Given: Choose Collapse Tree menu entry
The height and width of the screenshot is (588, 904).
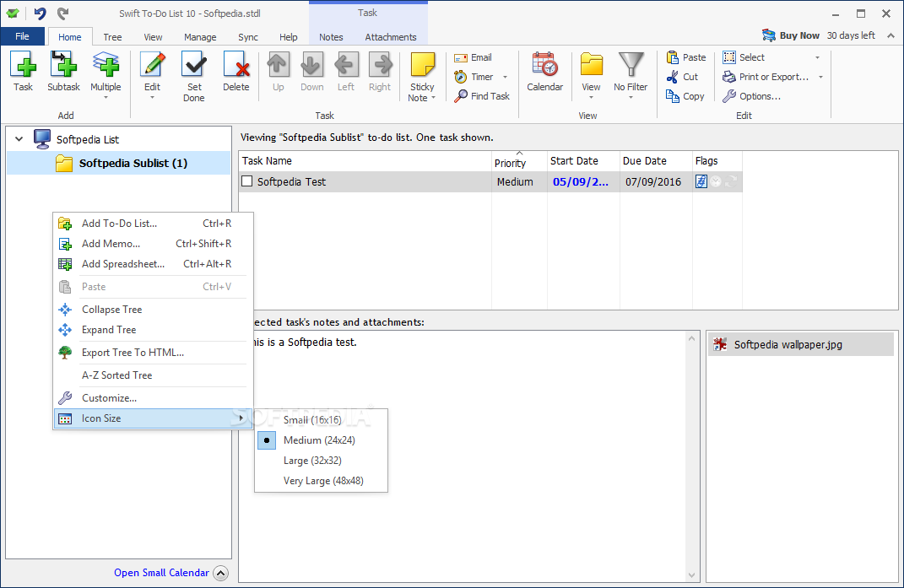Looking at the screenshot, I should point(153,310).
